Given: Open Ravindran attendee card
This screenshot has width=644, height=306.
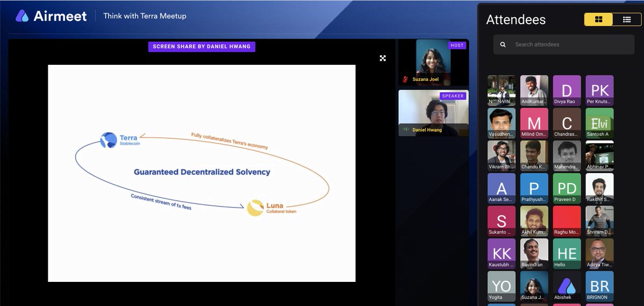Looking at the screenshot, I should [x=535, y=253].
